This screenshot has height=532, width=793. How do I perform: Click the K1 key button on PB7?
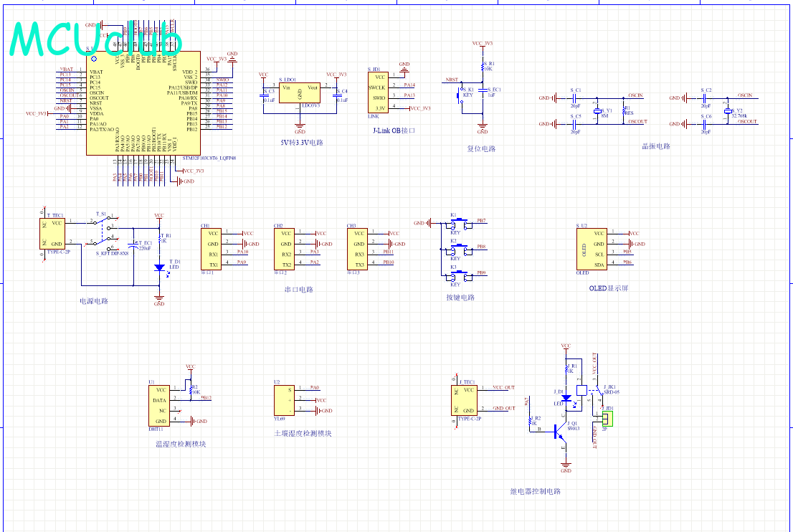456,224
